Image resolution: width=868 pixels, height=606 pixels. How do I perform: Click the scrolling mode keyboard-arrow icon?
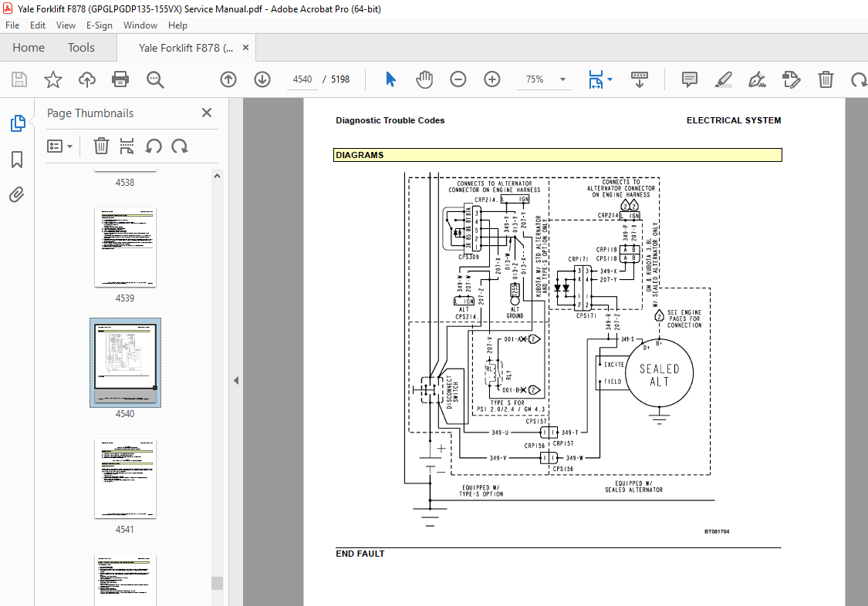pyautogui.click(x=640, y=79)
